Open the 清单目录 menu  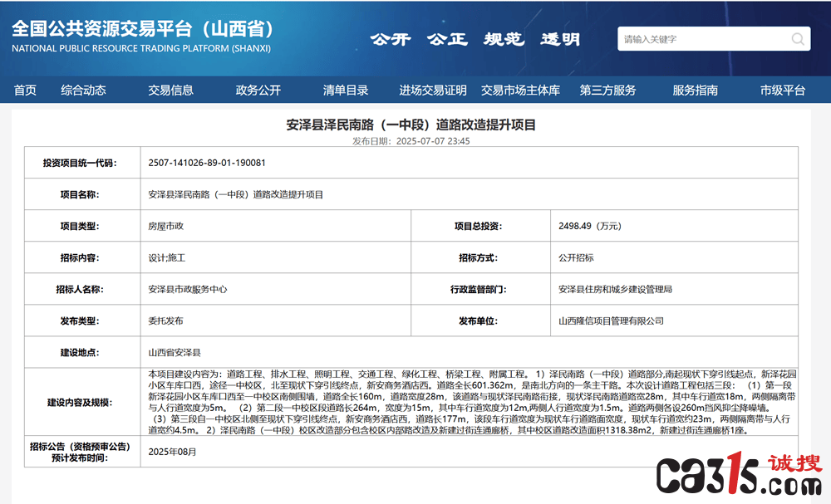[x=345, y=91]
